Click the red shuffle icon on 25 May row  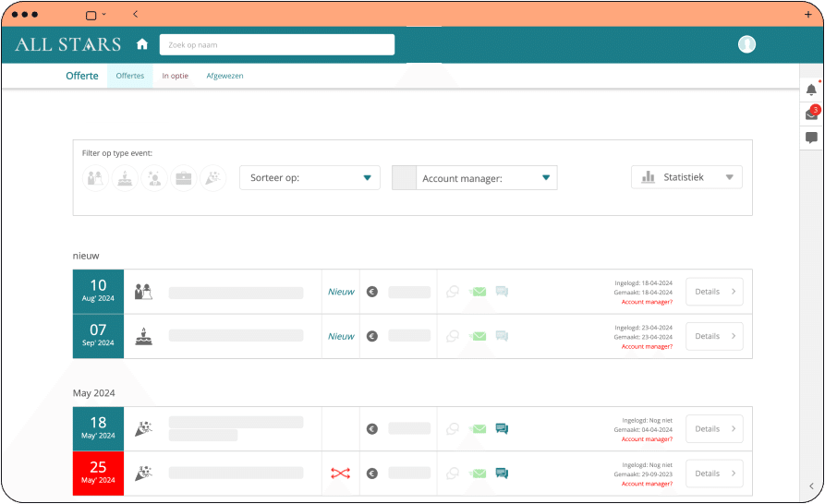click(x=340, y=474)
